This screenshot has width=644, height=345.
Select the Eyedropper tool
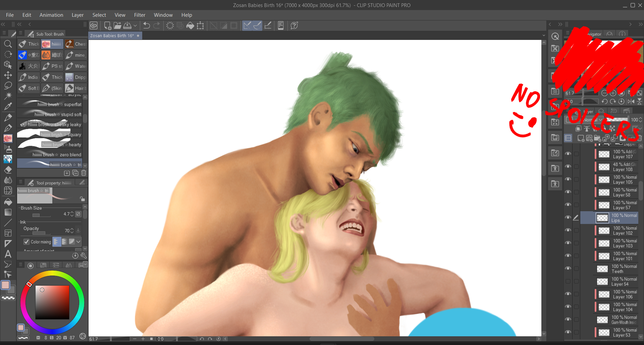tap(8, 107)
